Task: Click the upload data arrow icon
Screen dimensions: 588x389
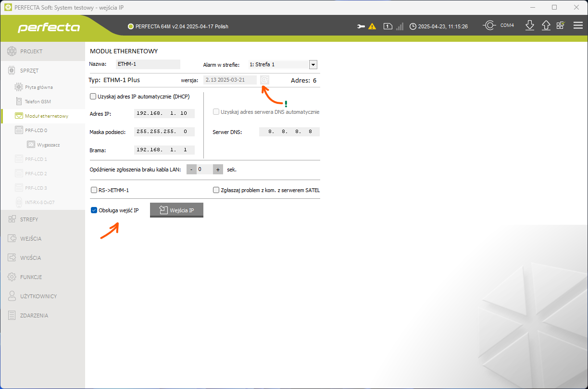Action: [546, 26]
